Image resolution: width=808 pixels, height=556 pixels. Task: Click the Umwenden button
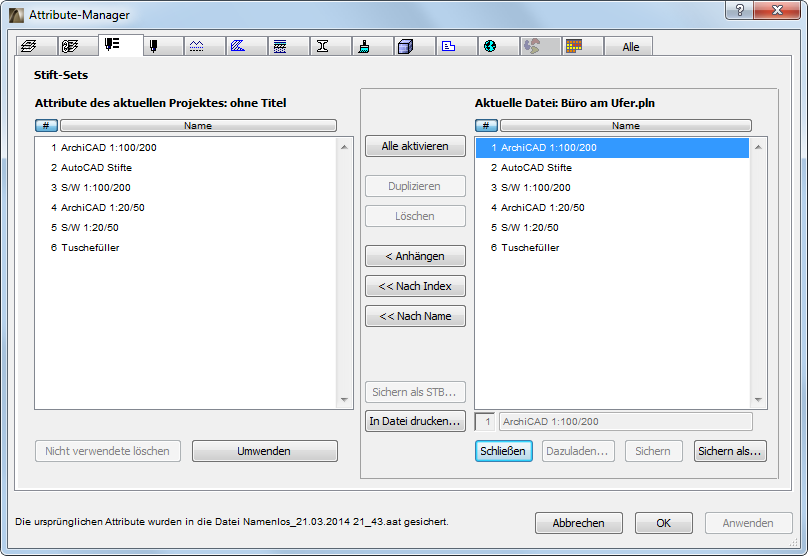265,451
